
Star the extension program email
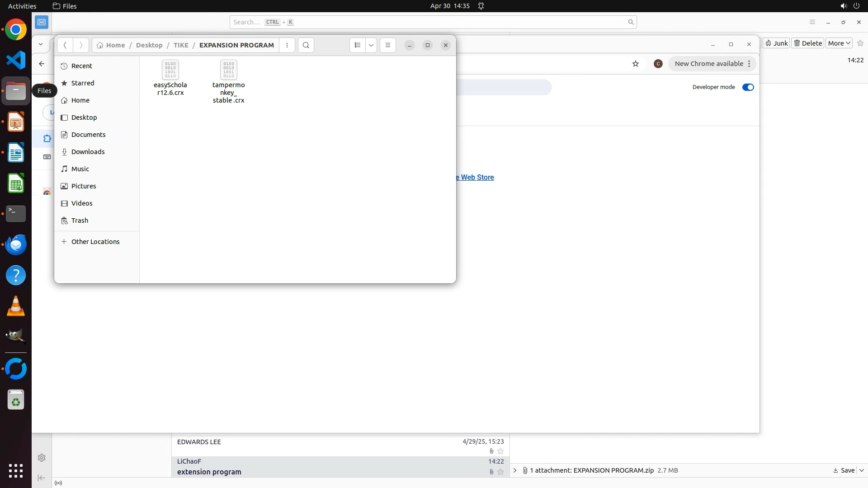(500, 472)
